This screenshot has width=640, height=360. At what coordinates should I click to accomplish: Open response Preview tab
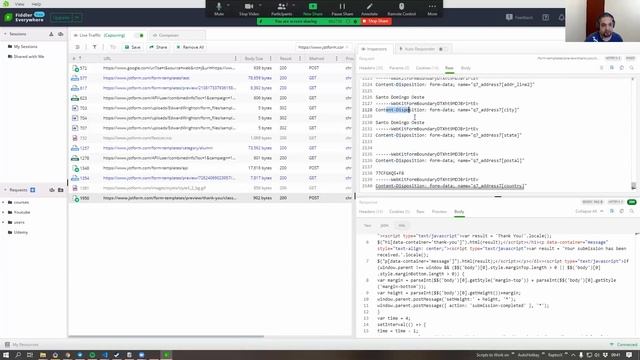point(439,212)
